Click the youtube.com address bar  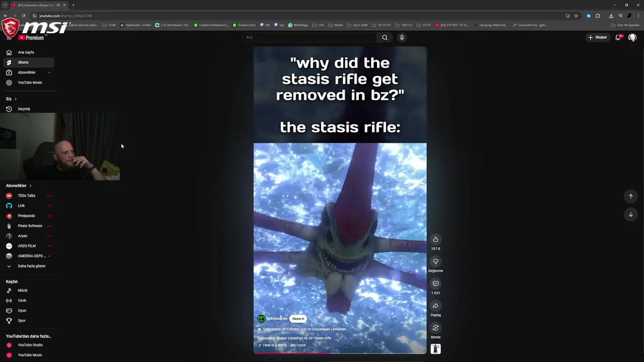(297, 16)
